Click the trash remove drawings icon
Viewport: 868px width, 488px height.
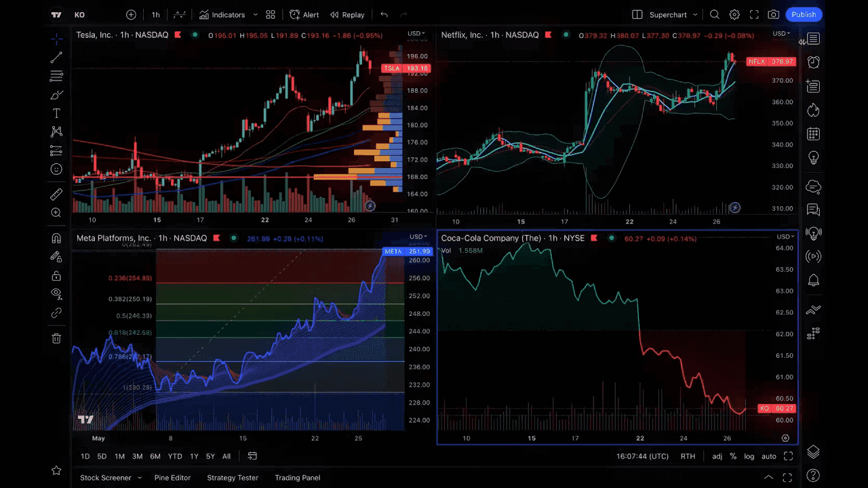click(x=56, y=338)
